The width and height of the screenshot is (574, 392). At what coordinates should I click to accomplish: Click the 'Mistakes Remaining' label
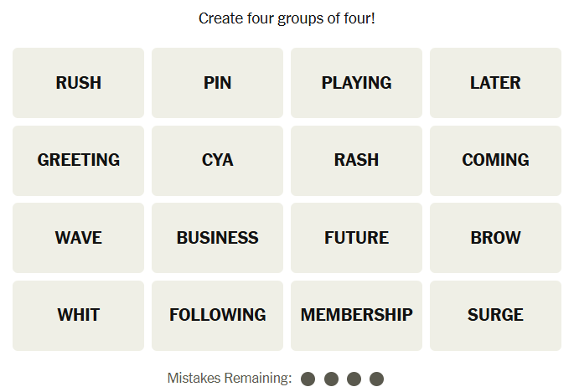(229, 379)
